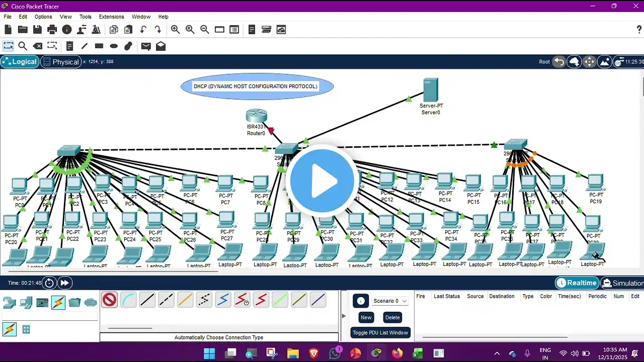The width and height of the screenshot is (644, 362).
Task: Select the Draw Rectangle tool
Action: tap(99, 46)
